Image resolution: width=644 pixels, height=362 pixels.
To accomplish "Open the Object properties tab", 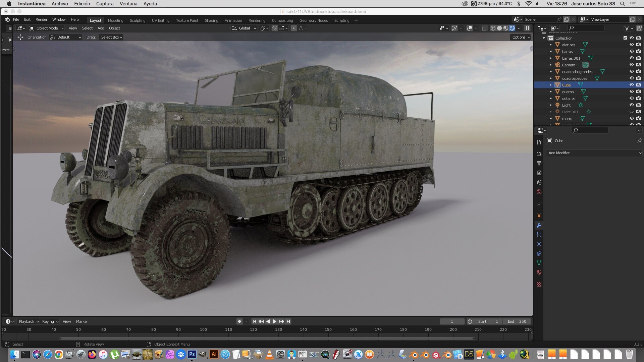I will point(539,216).
